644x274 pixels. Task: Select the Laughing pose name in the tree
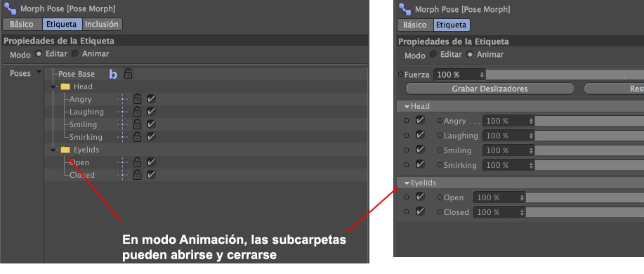[86, 112]
